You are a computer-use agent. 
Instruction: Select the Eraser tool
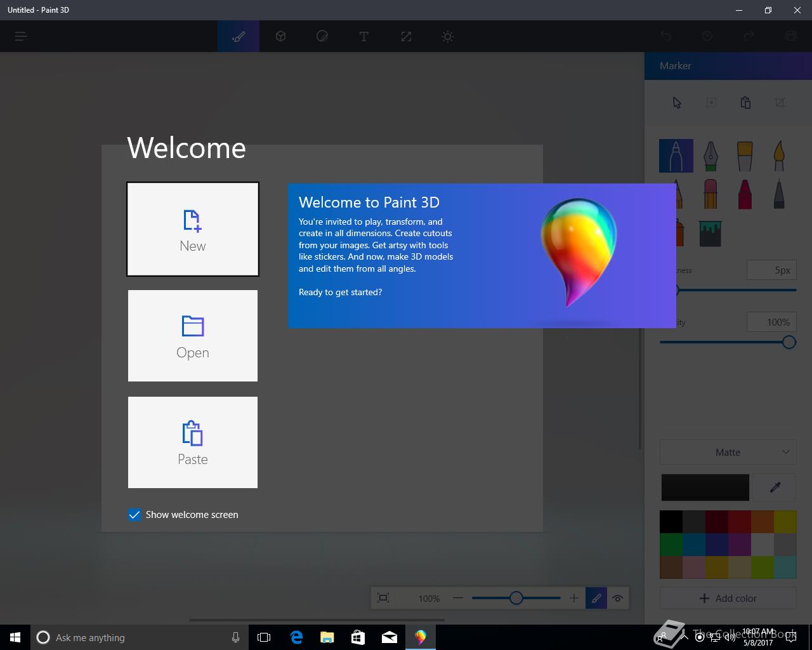(710, 194)
